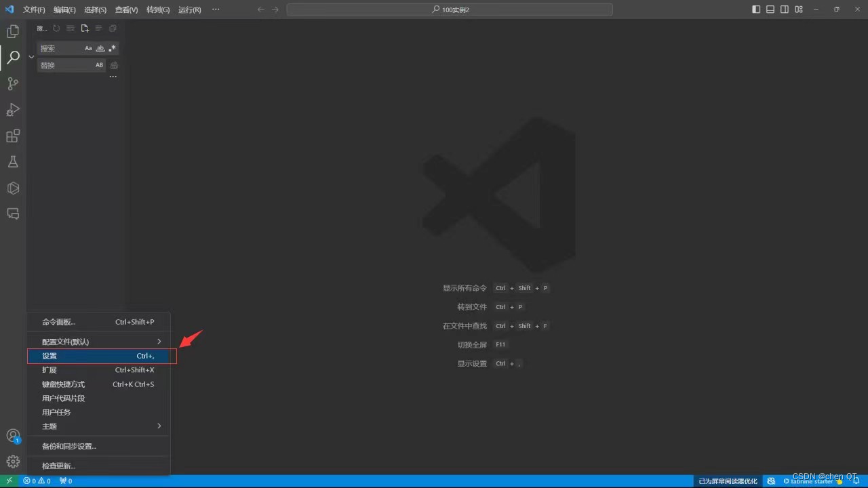Open the Explorer view in activity bar
The height and width of the screenshot is (488, 868).
pos(13,31)
